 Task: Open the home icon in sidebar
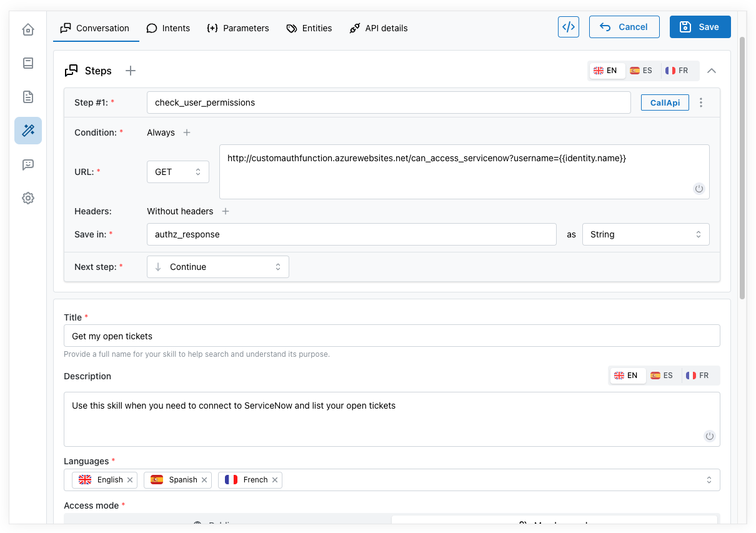27,29
